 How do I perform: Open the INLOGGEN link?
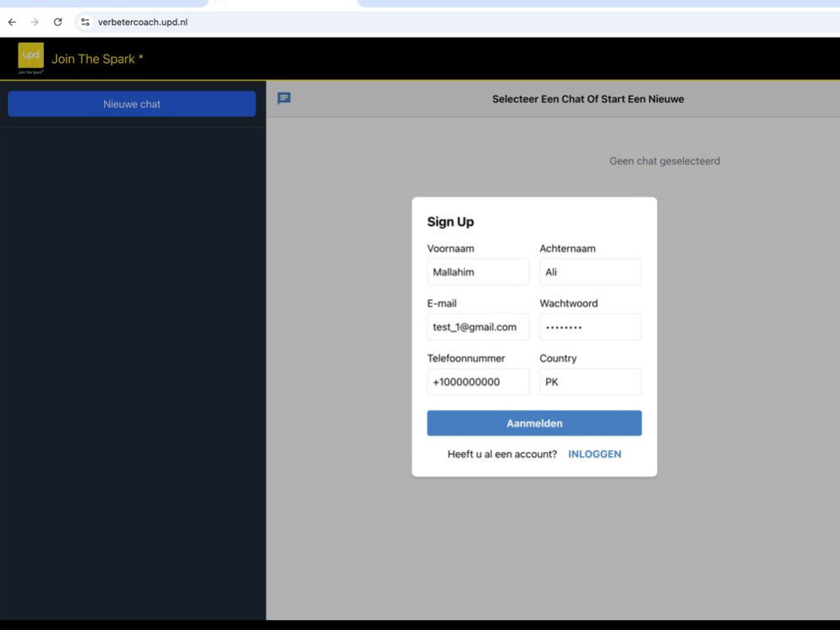[595, 454]
